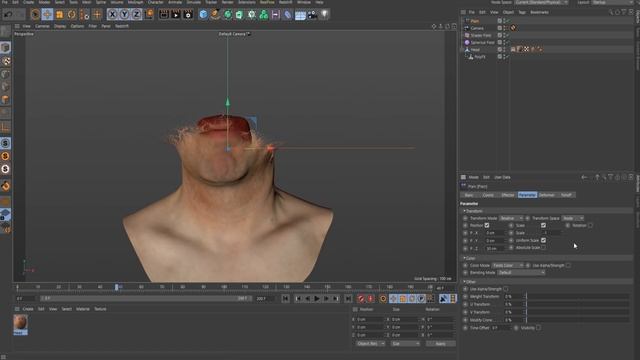The width and height of the screenshot is (640, 360).
Task: Click the Undo arrow icon
Action: coord(8,15)
